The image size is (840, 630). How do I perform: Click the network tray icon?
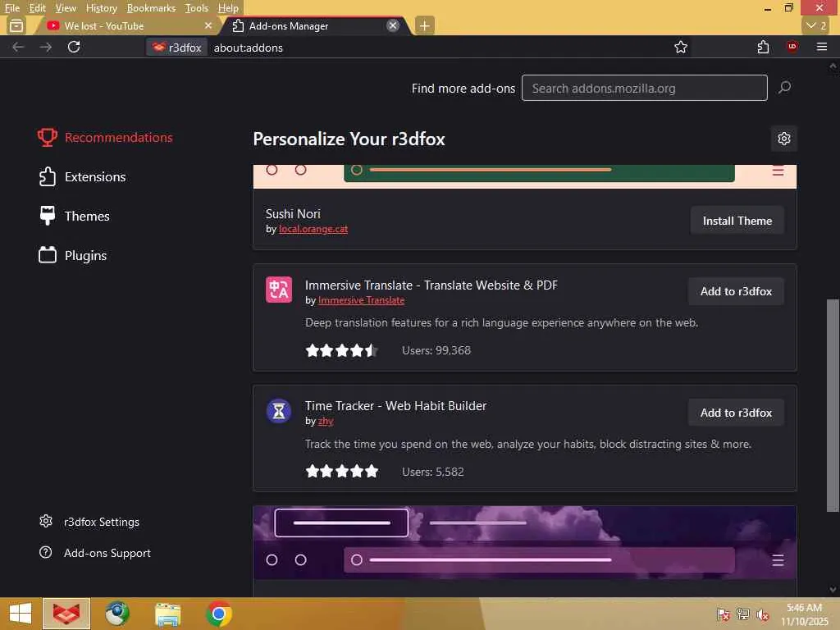tap(742, 614)
